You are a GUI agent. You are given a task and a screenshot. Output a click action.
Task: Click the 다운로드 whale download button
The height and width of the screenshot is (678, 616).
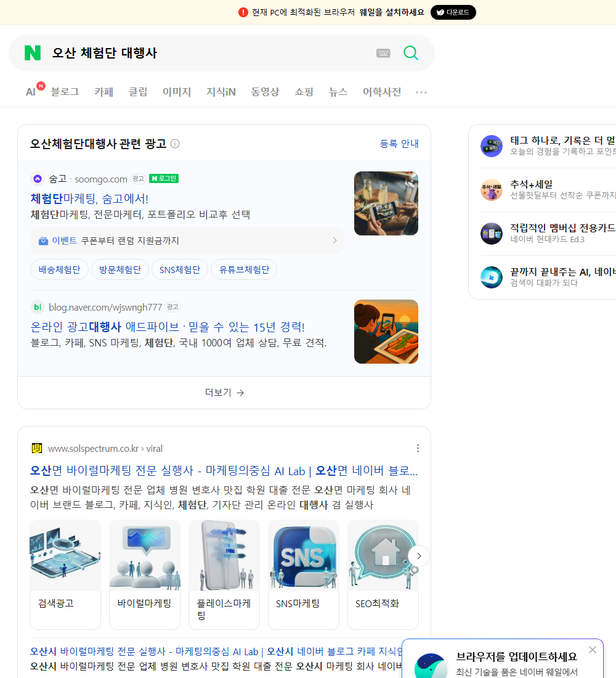point(453,12)
